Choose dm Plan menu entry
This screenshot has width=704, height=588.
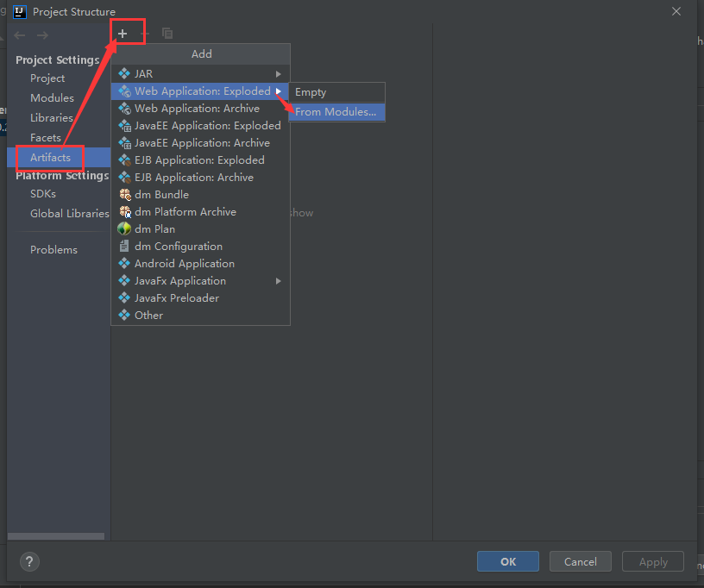click(x=200, y=228)
